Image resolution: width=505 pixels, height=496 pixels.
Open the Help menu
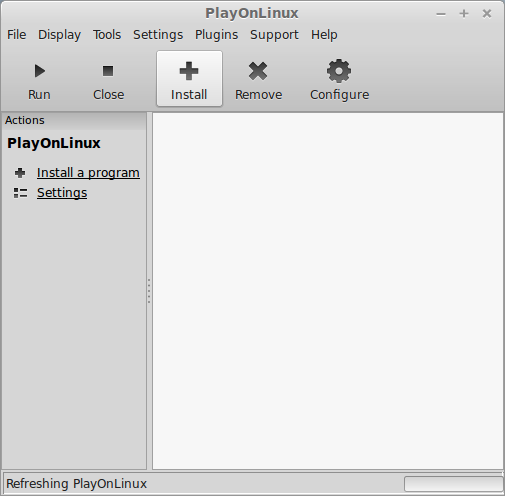[x=324, y=35]
